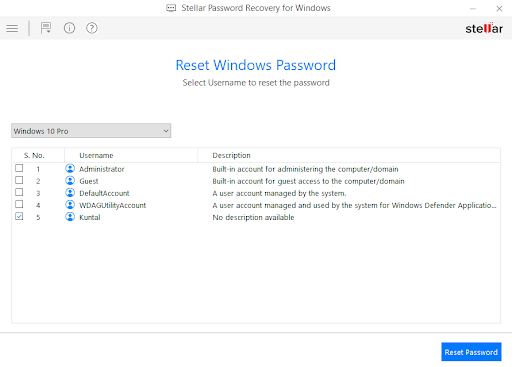512x367 pixels.
Task: Select the WDAGUtilityAccount username
Action: 113,205
